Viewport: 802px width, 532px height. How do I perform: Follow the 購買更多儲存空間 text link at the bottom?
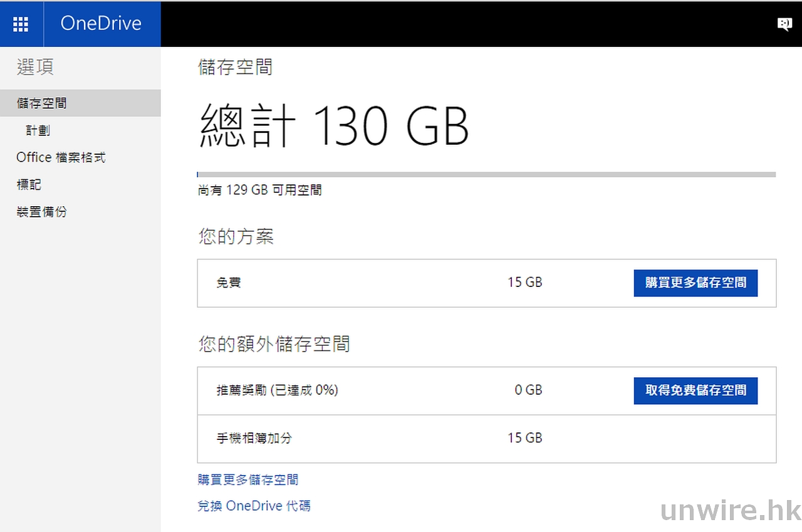(247, 480)
